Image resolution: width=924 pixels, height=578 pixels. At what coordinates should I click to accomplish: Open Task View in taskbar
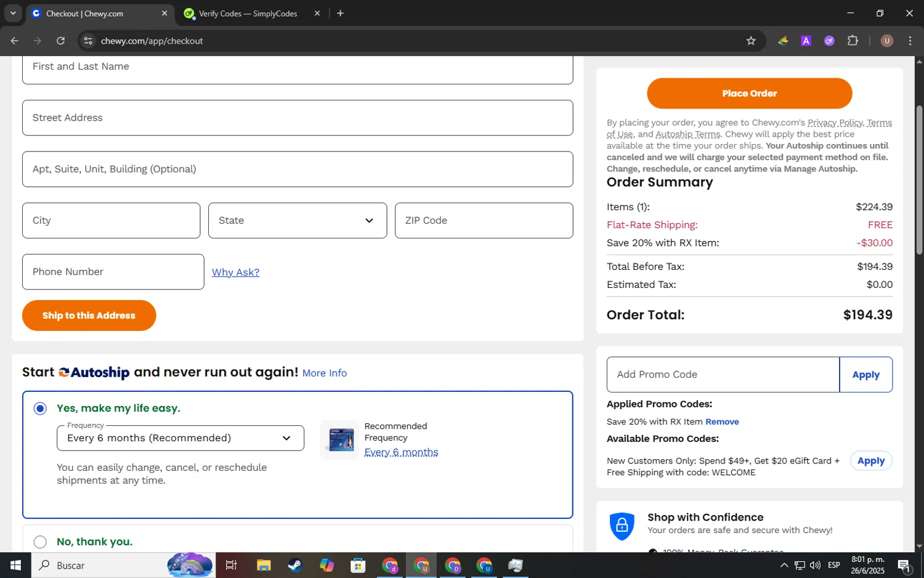point(232,565)
